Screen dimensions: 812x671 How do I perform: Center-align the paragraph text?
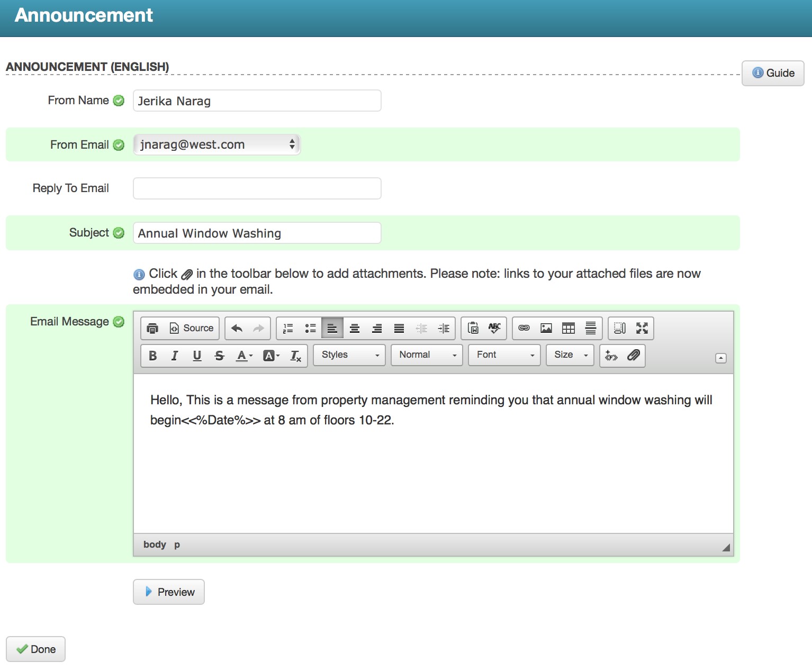[355, 329]
